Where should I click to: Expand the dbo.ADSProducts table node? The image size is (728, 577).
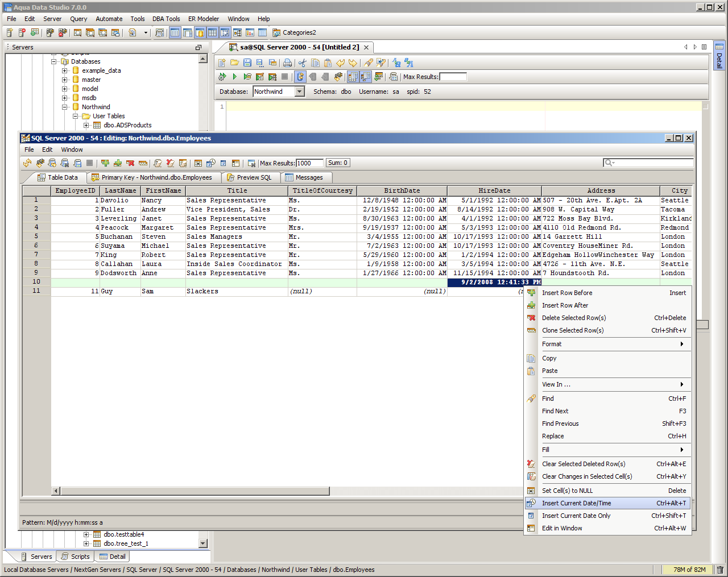click(86, 125)
